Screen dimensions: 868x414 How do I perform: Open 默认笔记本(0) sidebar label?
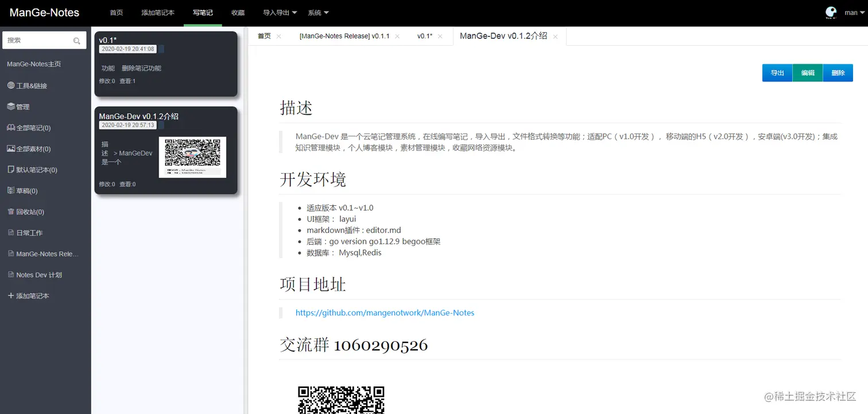[37, 170]
